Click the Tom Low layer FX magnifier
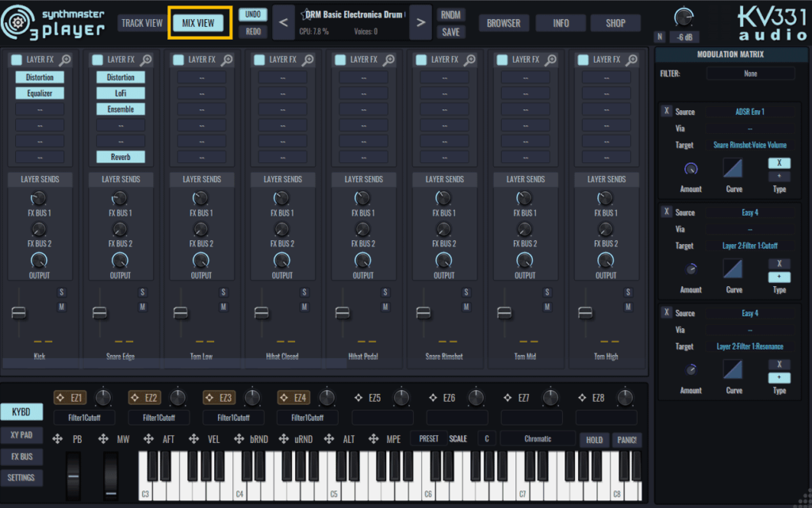The height and width of the screenshot is (508, 812). (x=227, y=60)
